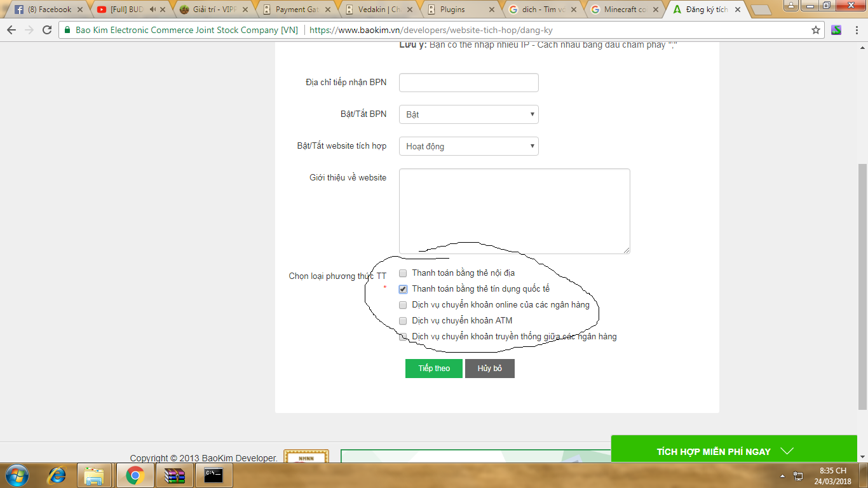Select Dịch vụ chuyển khoản truyền thống checkbox

(403, 337)
